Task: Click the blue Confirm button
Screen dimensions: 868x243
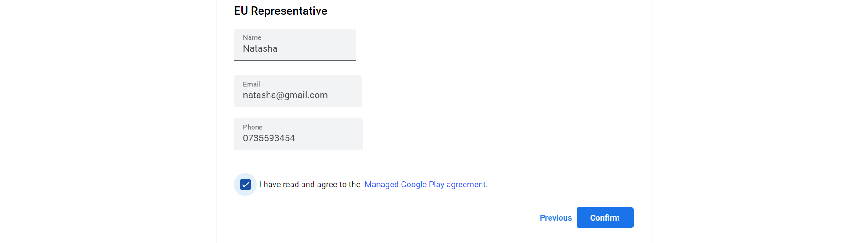Action: [604, 218]
